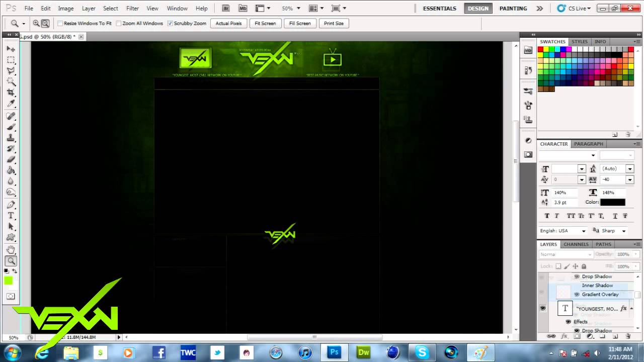Image resolution: width=644 pixels, height=362 pixels.
Task: Open CS Live dropdown
Action: [x=574, y=8]
